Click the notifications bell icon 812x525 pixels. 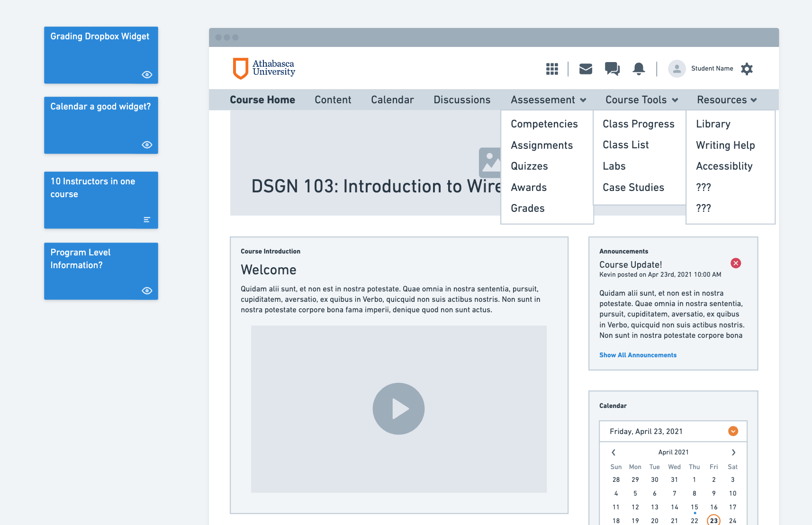click(639, 69)
